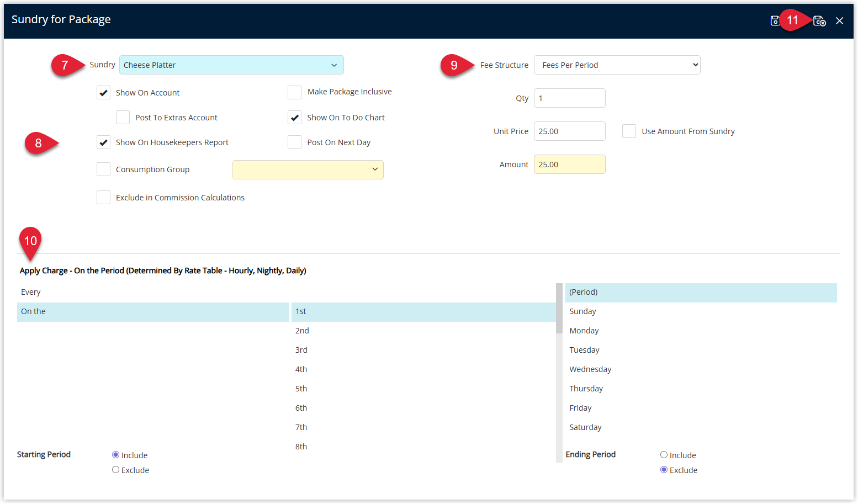This screenshot has height=504, width=858.
Task: Click the period list vertical scrollbar
Action: click(x=559, y=373)
